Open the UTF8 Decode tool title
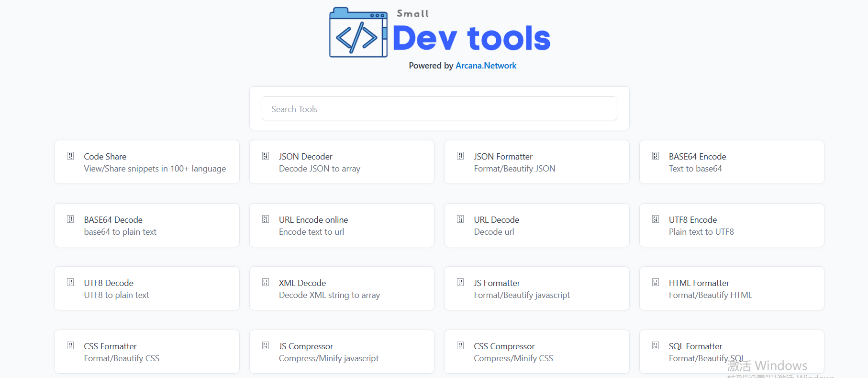The width and height of the screenshot is (868, 378). 109,283
